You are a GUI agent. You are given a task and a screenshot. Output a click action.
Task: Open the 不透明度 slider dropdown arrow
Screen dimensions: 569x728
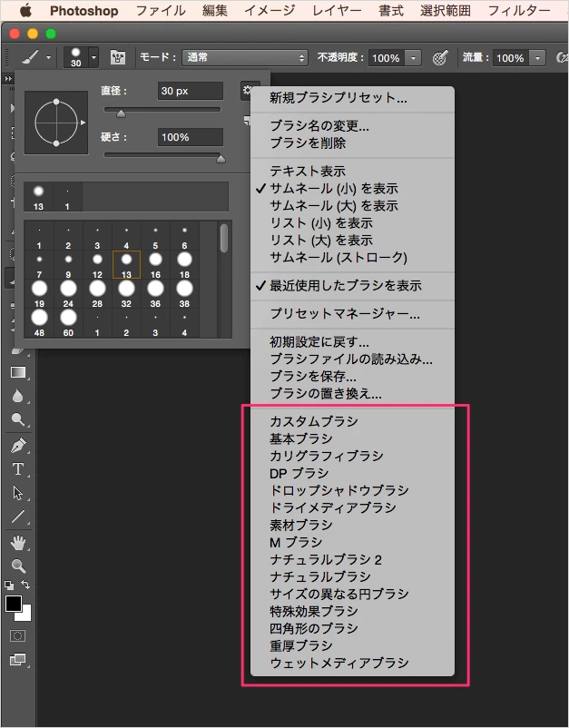[x=413, y=57]
